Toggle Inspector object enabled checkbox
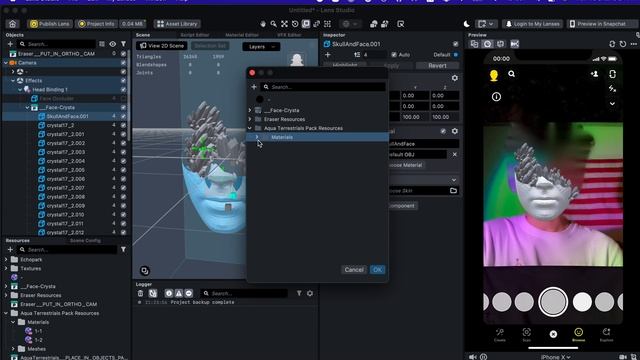Viewport: 640px width, 360px height. pyautogui.click(x=456, y=44)
